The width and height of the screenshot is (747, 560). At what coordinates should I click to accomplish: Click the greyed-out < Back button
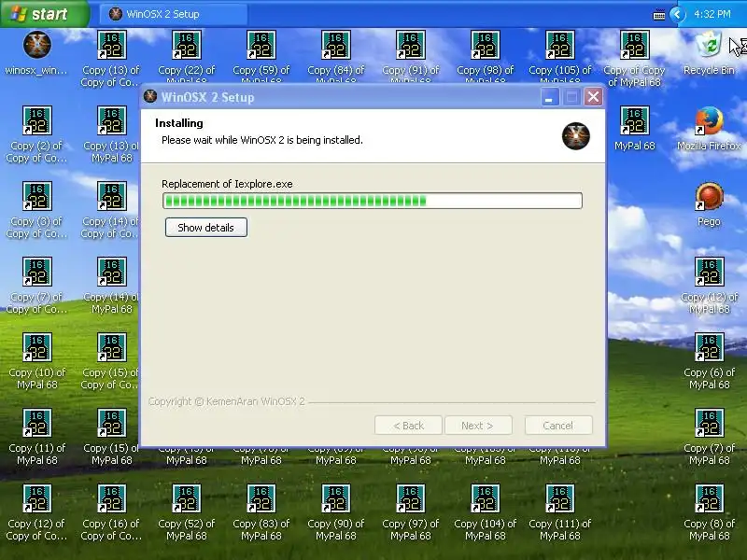click(408, 426)
